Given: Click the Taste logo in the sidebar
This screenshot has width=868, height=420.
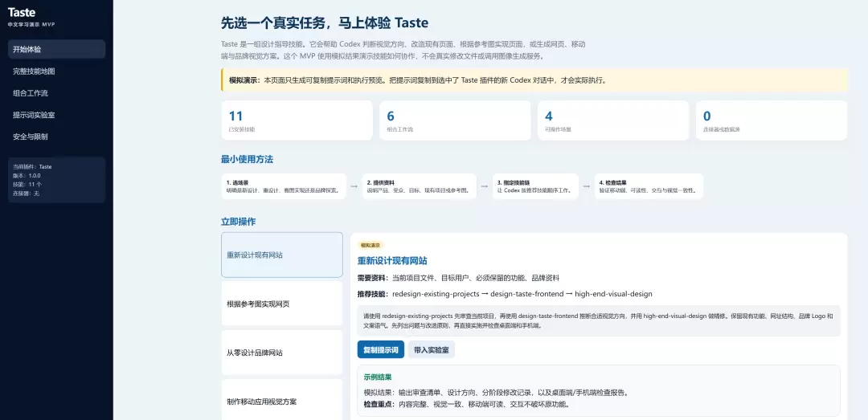Looking at the screenshot, I should tap(22, 13).
